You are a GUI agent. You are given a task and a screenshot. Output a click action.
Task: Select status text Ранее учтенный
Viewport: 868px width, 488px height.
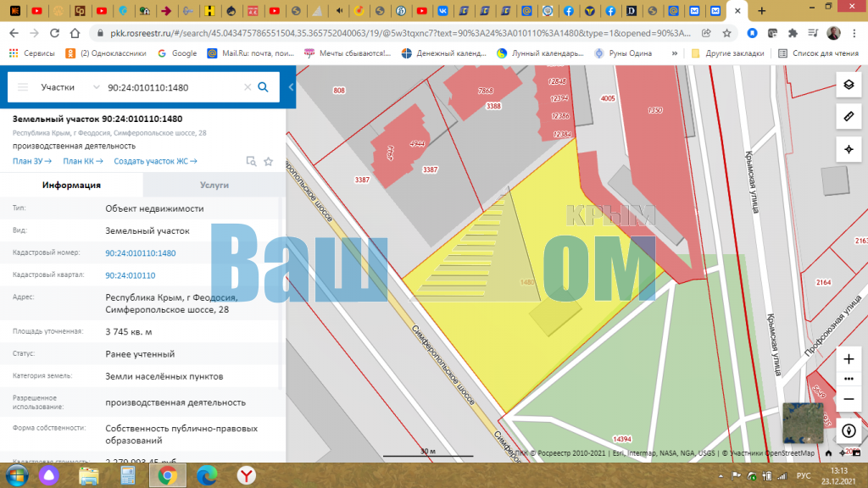coord(140,353)
